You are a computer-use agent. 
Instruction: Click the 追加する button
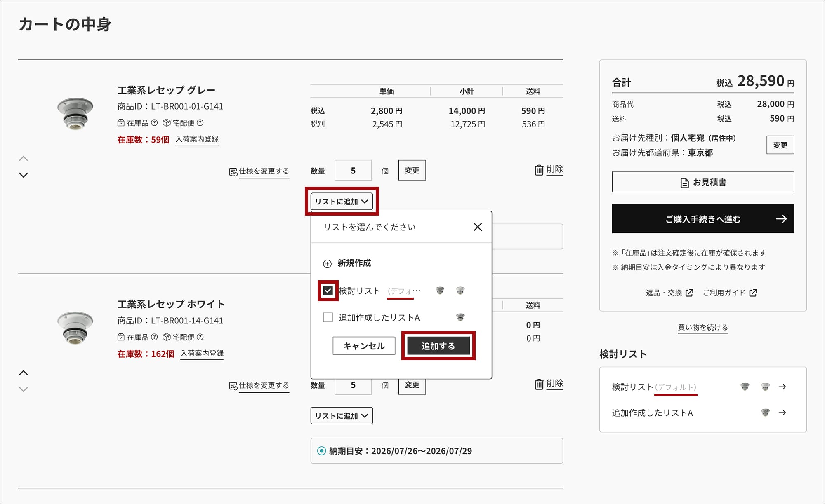(x=438, y=346)
